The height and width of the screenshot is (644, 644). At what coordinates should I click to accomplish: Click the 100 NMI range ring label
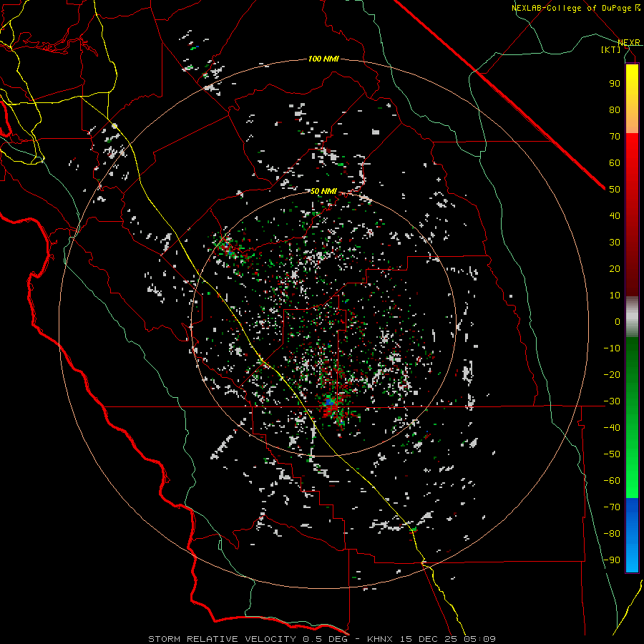click(323, 59)
